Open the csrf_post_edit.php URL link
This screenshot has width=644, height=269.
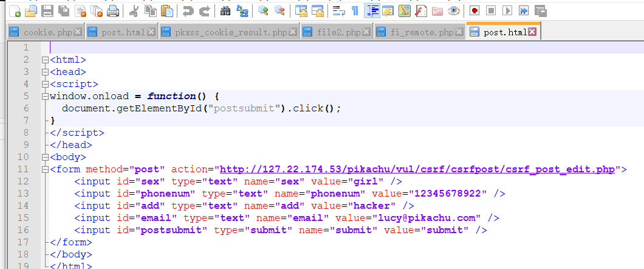[417, 169]
